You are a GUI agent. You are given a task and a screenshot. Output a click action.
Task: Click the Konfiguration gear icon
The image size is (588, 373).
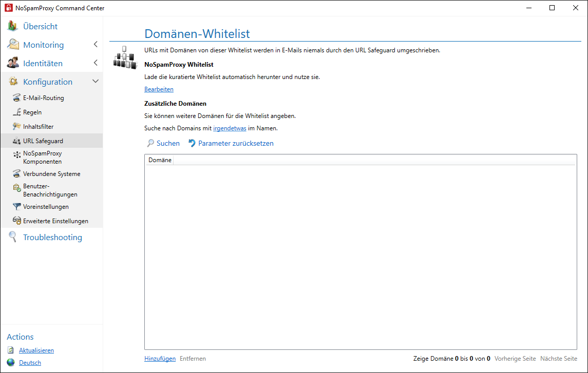point(13,81)
